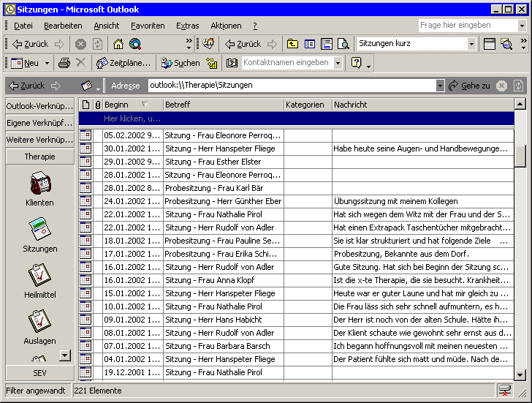Open the Klienten shortcut icon

[40, 184]
